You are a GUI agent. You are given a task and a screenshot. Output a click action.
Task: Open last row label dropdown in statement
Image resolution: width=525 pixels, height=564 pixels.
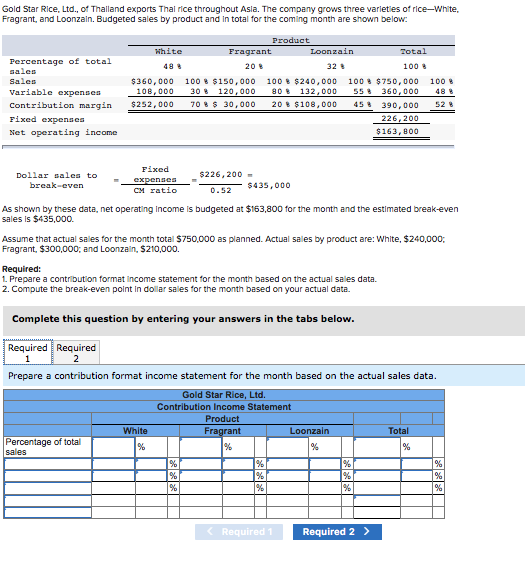[x=48, y=512]
